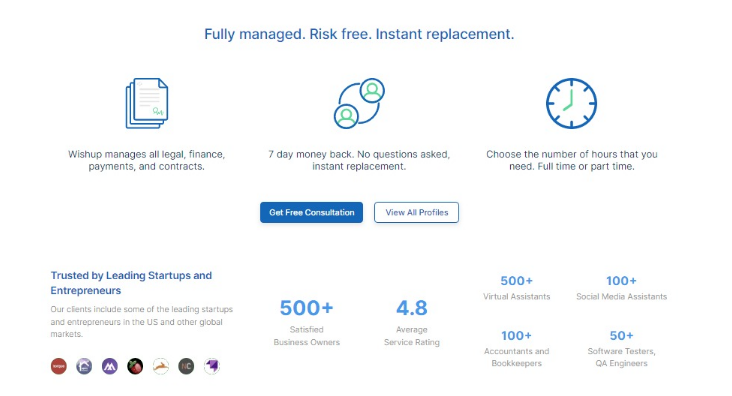Click the stacked documents contract icon
Screen dimensions: 732x396
147,103
